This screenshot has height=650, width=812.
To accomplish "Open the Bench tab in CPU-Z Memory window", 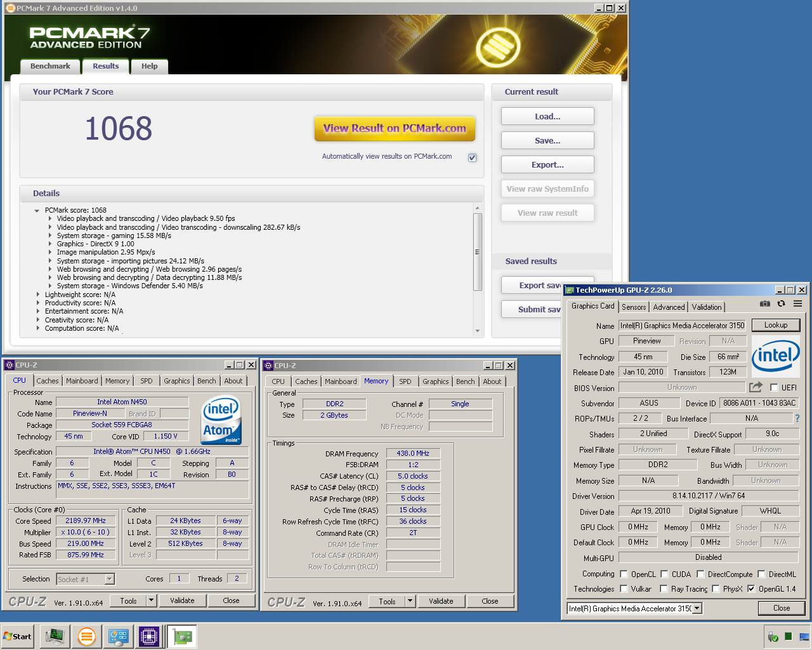I will [465, 381].
